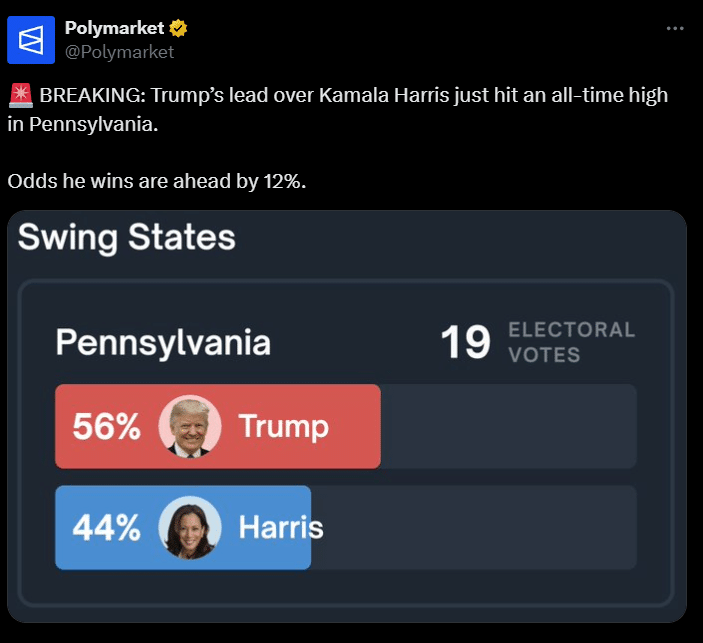
Task: Click the gold verified badge
Action: point(178,28)
